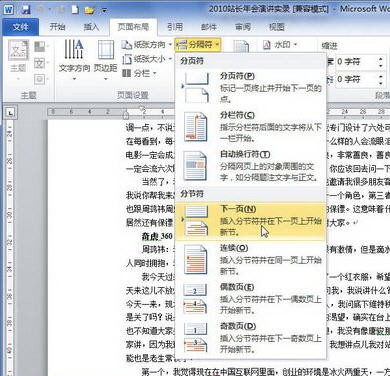Click the Save icon in quick access toolbar

coord(26,10)
